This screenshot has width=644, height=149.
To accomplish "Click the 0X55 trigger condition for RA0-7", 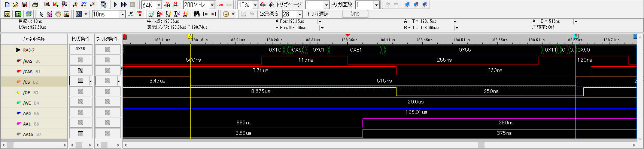I will click(80, 49).
